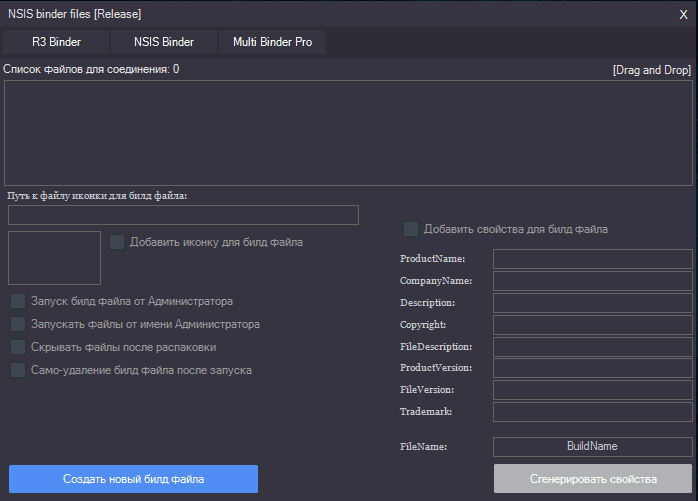698x501 pixels.
Task: Select the FileVersion text box
Action: pos(592,390)
